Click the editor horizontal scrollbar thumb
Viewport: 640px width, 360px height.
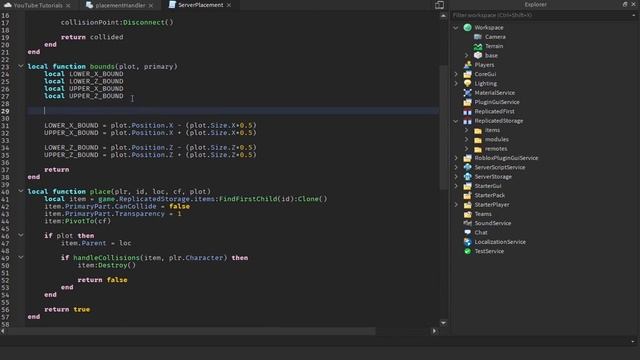[x=191, y=331]
